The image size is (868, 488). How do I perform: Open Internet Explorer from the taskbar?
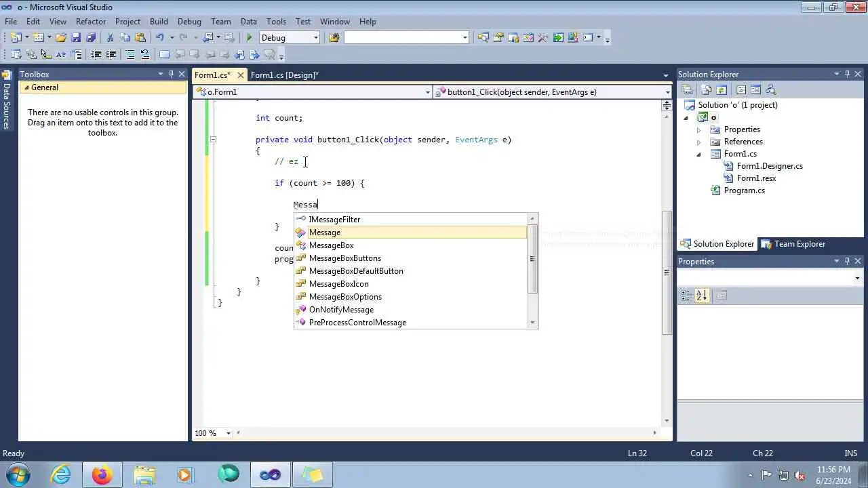[x=60, y=474]
